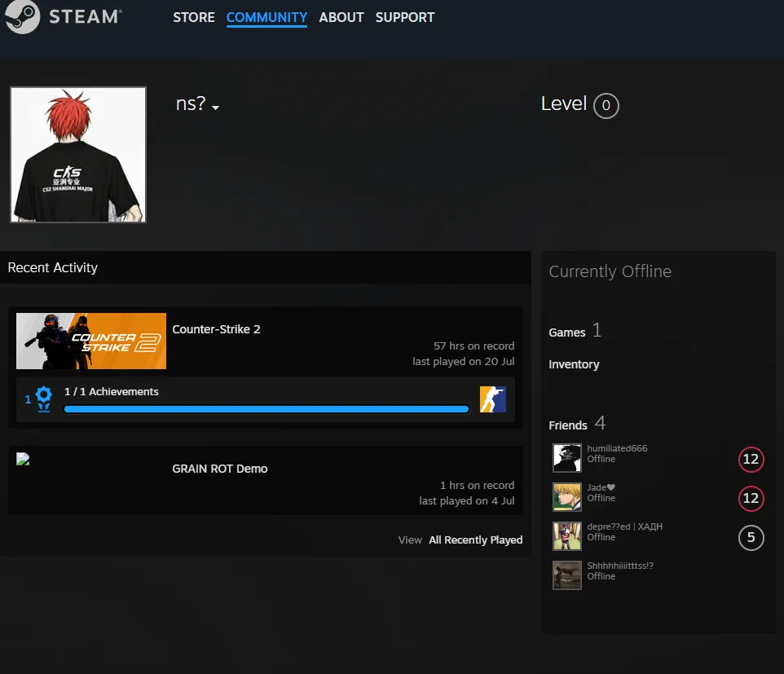
Task: View All Recently Played games
Action: [475, 540]
